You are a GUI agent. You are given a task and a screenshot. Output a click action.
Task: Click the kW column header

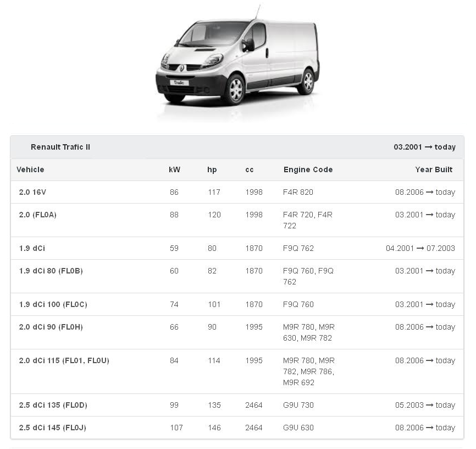[174, 169]
